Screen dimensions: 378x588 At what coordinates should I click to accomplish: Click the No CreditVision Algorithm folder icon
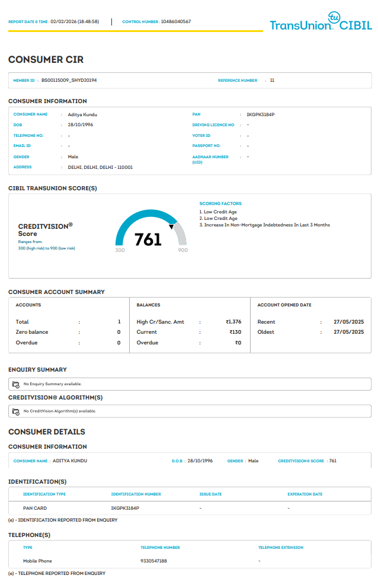pyautogui.click(x=16, y=411)
